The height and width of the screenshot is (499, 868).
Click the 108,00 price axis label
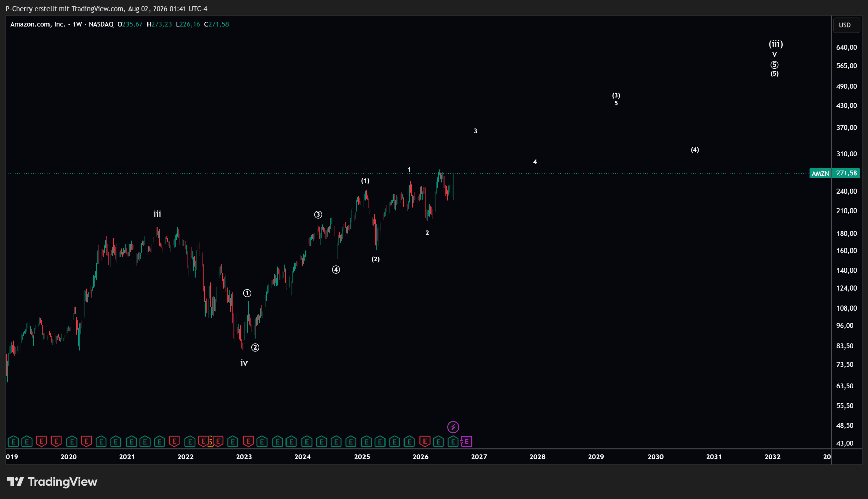846,308
